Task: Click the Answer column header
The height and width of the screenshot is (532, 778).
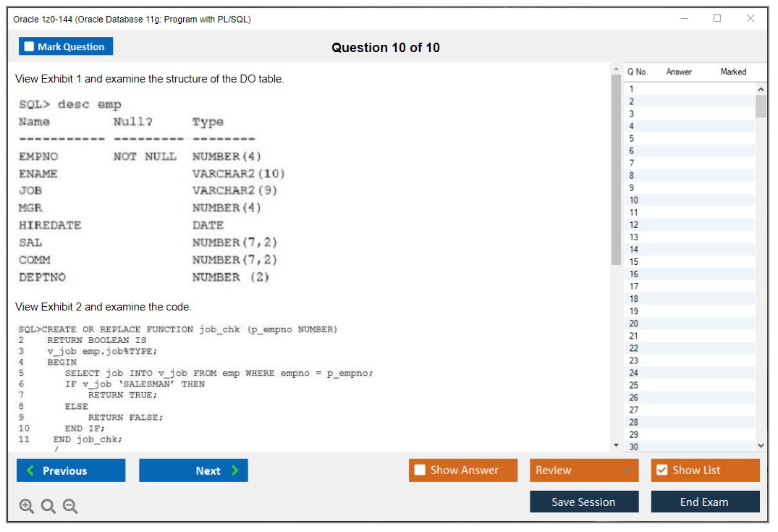Action: (679, 72)
